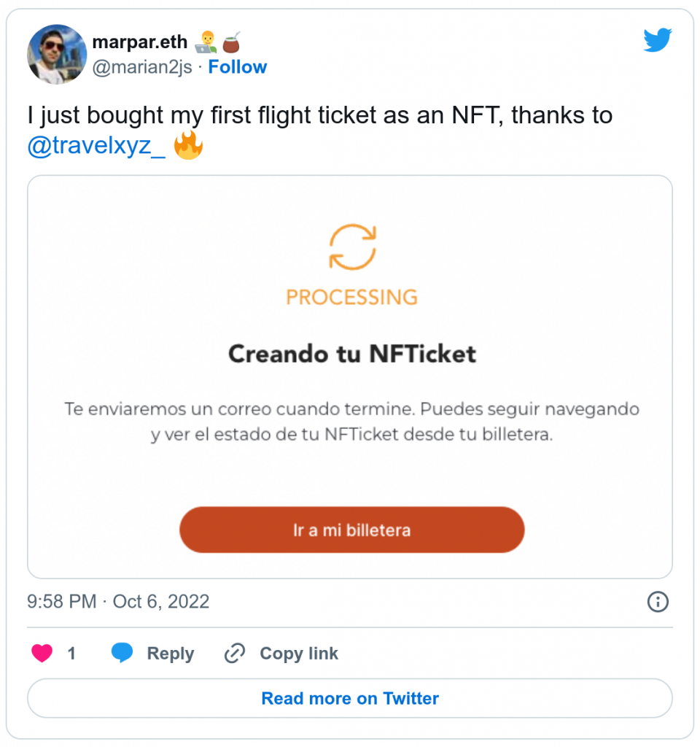Like the tweet with the heart icon
This screenshot has width=700, height=747.
42,653
